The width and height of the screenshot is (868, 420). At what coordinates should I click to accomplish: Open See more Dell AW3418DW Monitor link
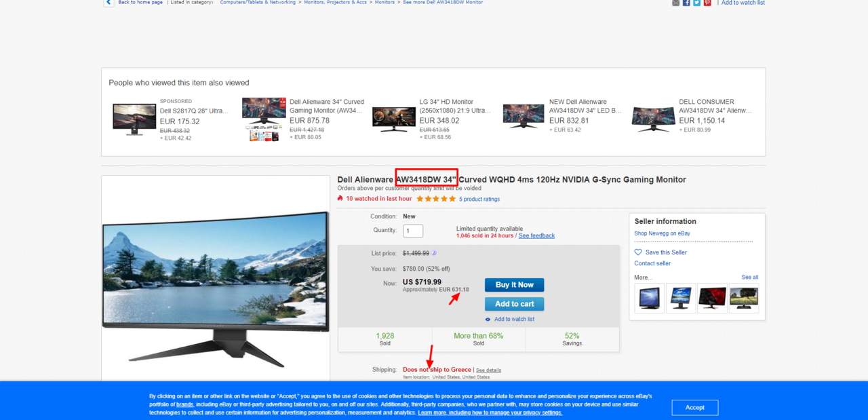coord(443,3)
